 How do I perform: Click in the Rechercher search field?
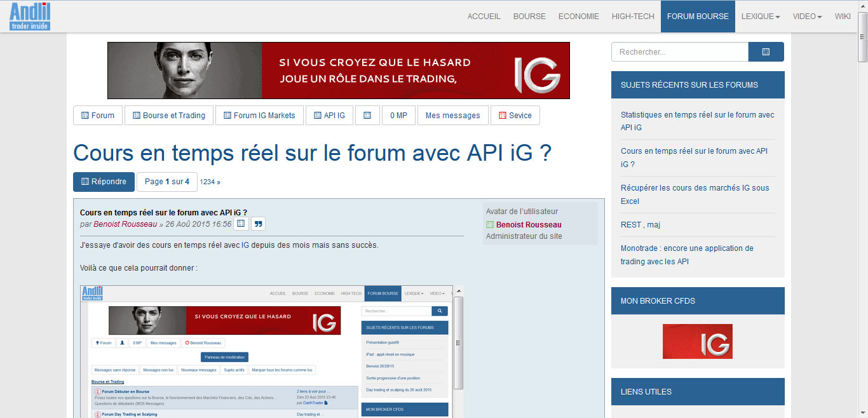680,52
